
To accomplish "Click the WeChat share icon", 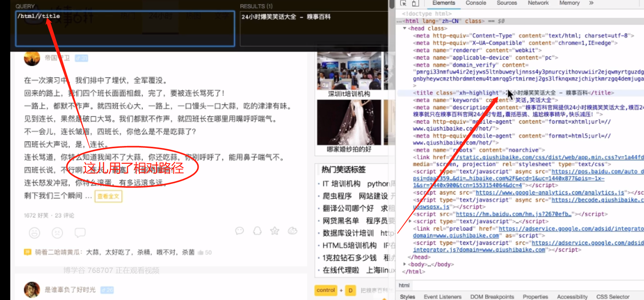I will tap(239, 231).
